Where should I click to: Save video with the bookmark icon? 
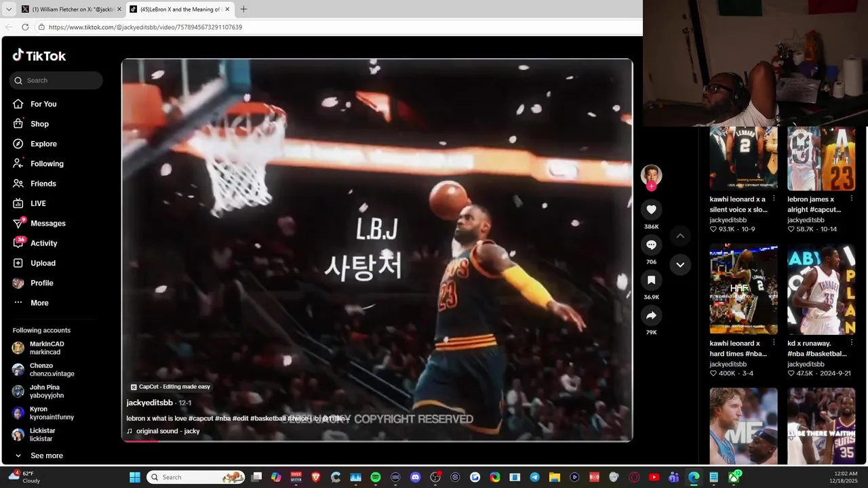pyautogui.click(x=651, y=280)
